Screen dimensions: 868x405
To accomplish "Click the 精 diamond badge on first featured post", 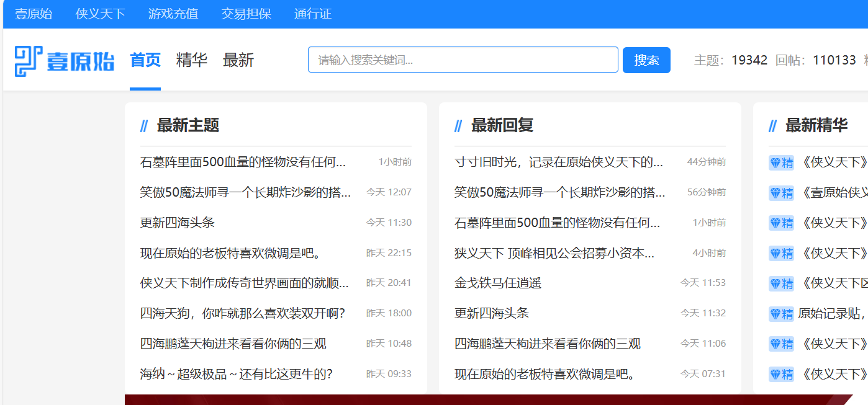I will click(x=781, y=162).
